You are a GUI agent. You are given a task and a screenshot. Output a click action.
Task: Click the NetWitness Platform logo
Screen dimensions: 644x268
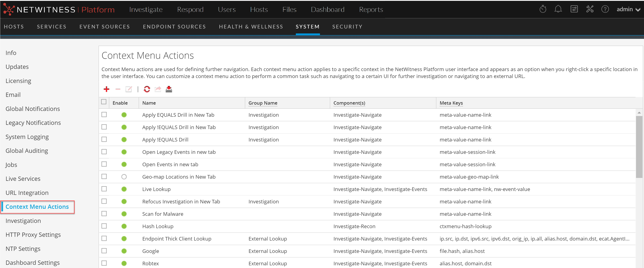pyautogui.click(x=59, y=9)
